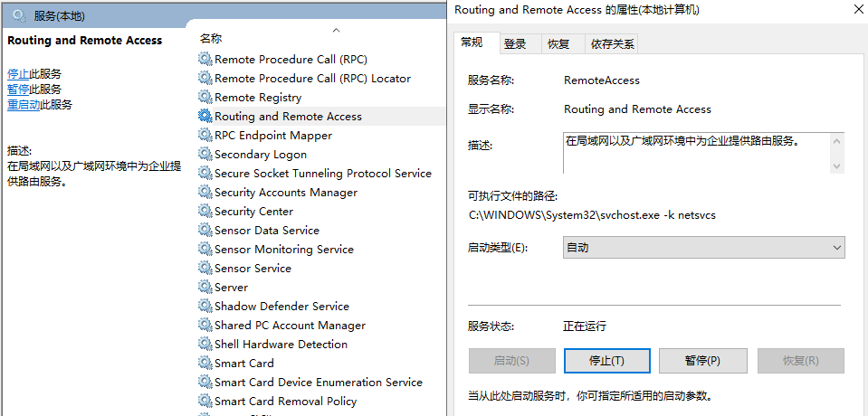Click the gear icon beside Remote Registry
The image size is (868, 416).
coord(205,98)
